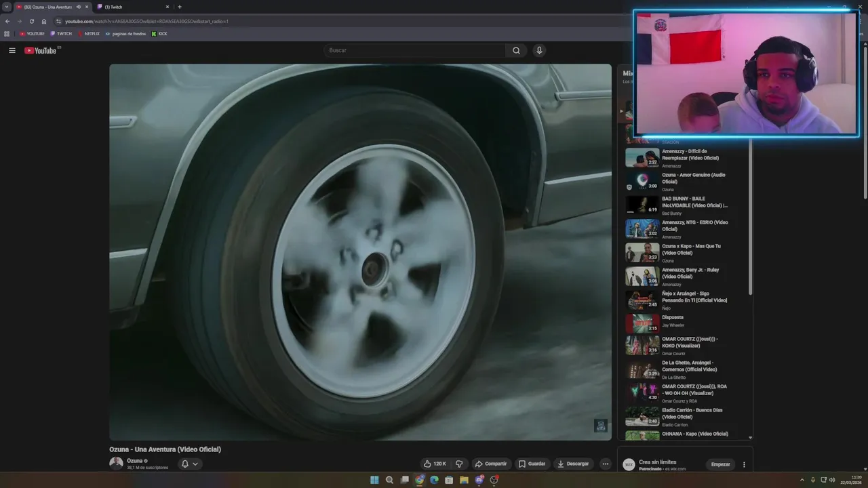Start voice search with the microphone icon
The height and width of the screenshot is (488, 868).
click(x=539, y=50)
